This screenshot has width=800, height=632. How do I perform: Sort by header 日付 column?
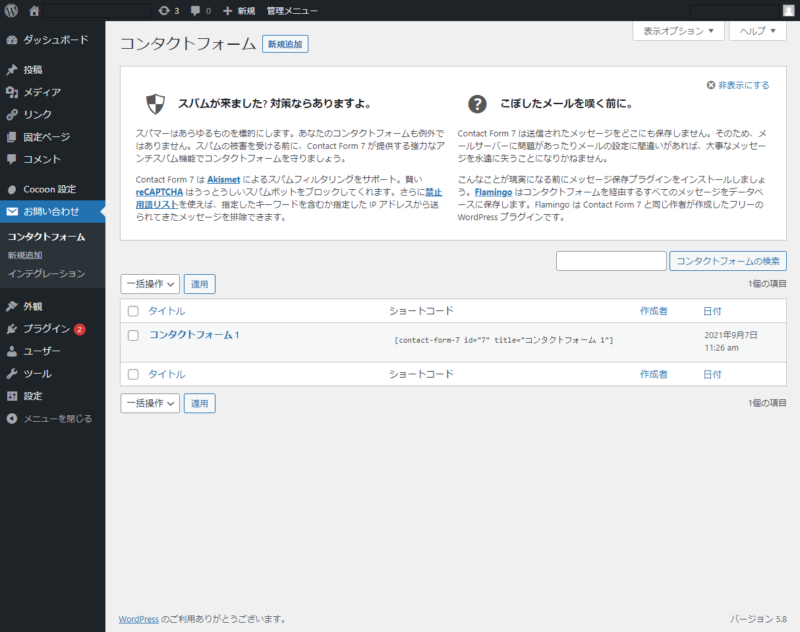pyautogui.click(x=712, y=311)
